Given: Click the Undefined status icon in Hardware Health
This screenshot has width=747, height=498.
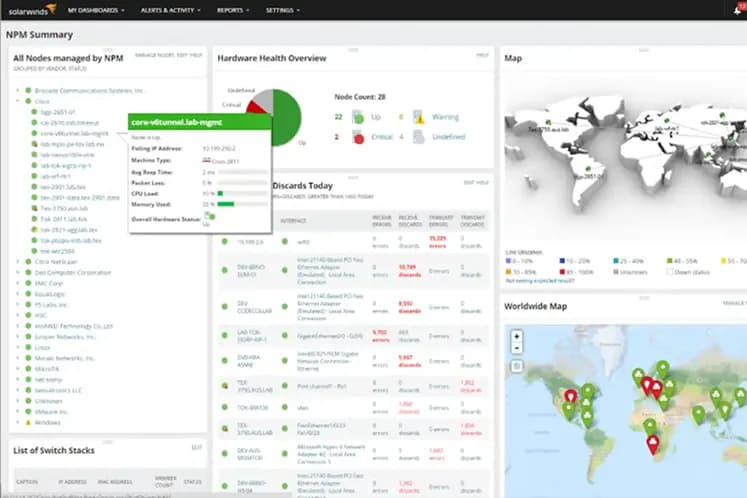Looking at the screenshot, I should point(418,137).
